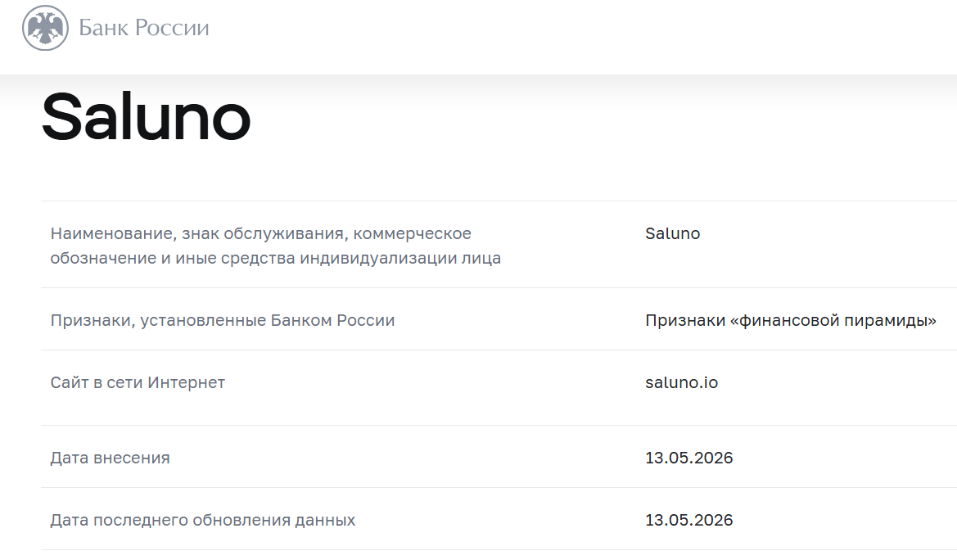Click the saluno.io website value
Image resolution: width=957 pixels, height=560 pixels.
(x=682, y=382)
